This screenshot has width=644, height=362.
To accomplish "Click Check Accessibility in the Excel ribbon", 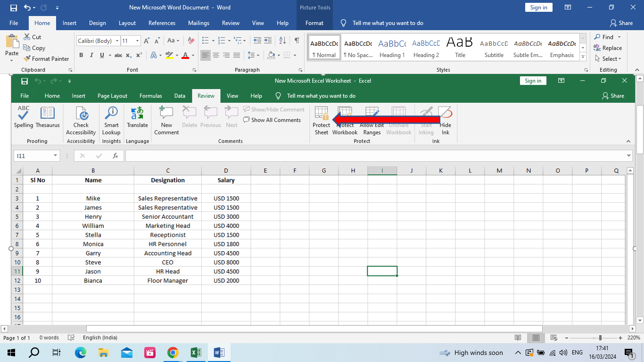I will (x=81, y=121).
